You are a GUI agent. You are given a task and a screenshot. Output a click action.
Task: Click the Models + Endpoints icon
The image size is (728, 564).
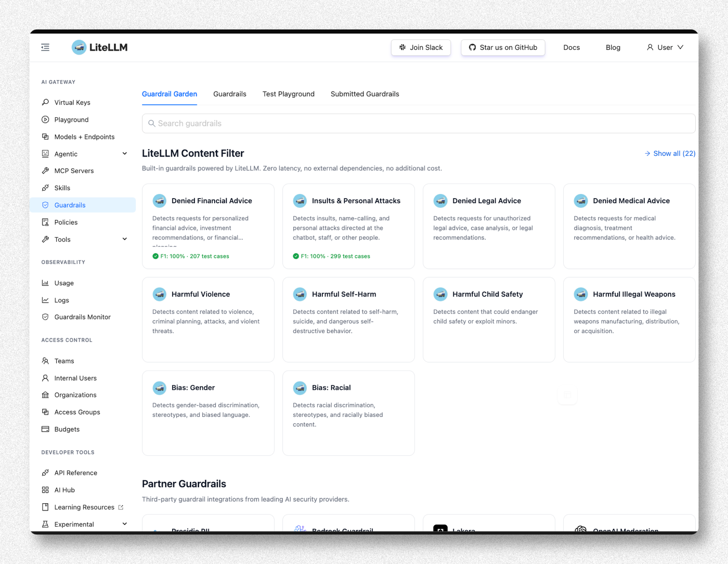(45, 137)
